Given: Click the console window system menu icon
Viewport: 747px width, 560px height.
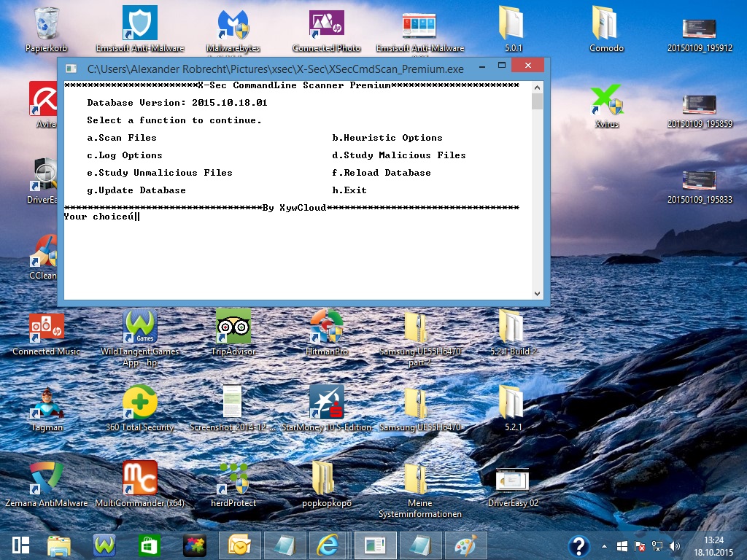Looking at the screenshot, I should pos(71,69).
